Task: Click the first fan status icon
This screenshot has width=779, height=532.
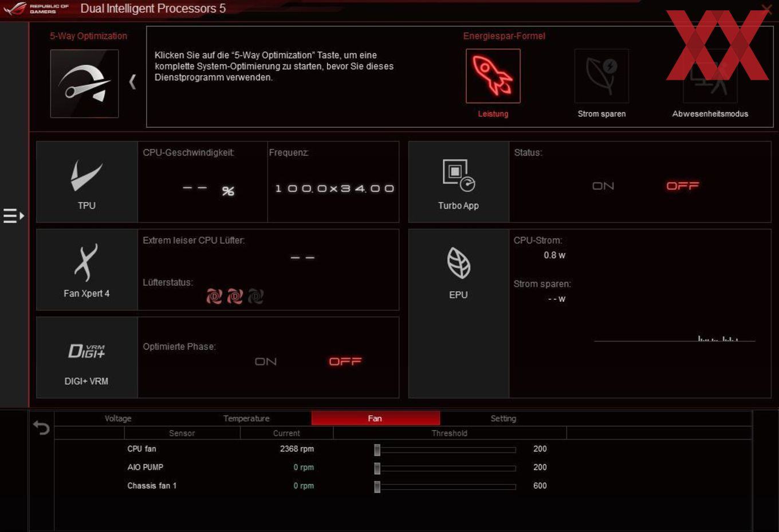Action: (214, 296)
